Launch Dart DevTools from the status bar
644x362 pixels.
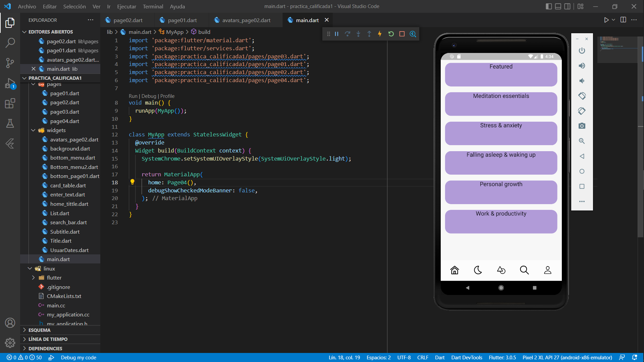click(x=467, y=357)
